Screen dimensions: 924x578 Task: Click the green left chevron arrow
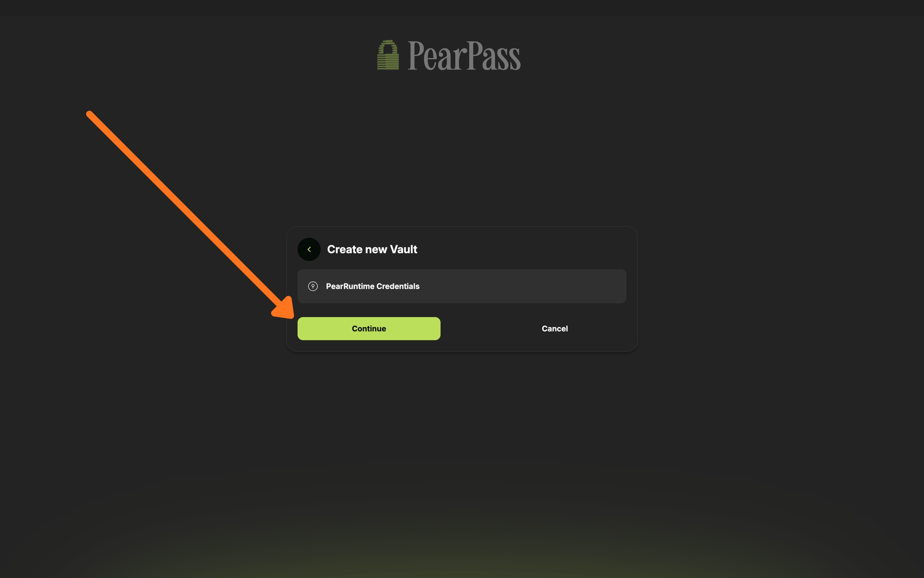pos(309,249)
